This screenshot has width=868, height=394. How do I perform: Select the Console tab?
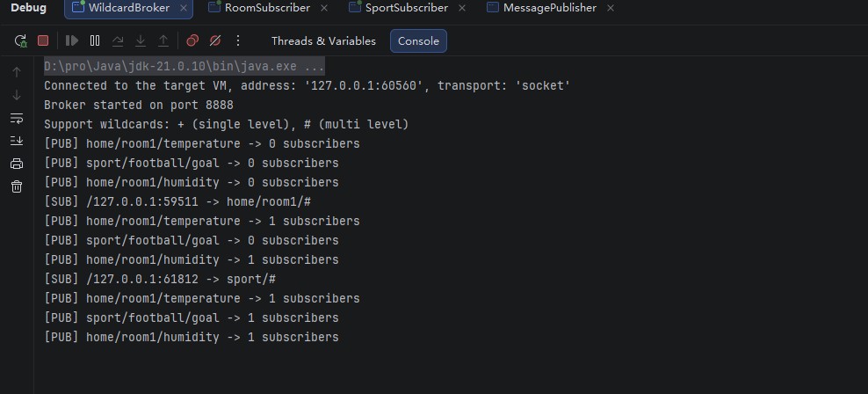pyautogui.click(x=418, y=41)
